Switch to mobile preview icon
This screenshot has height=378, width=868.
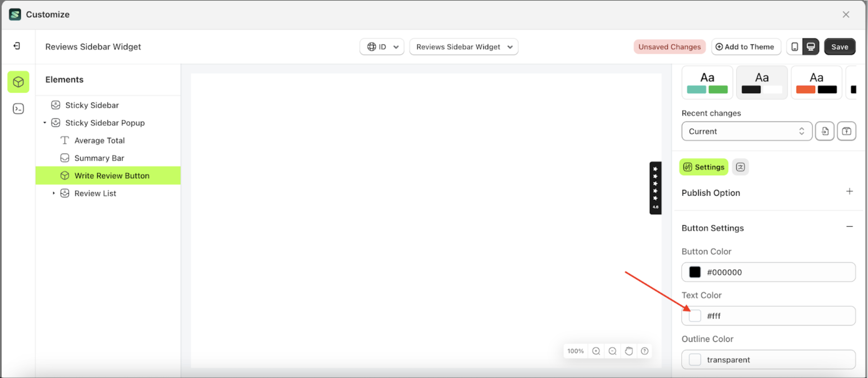[794, 46]
